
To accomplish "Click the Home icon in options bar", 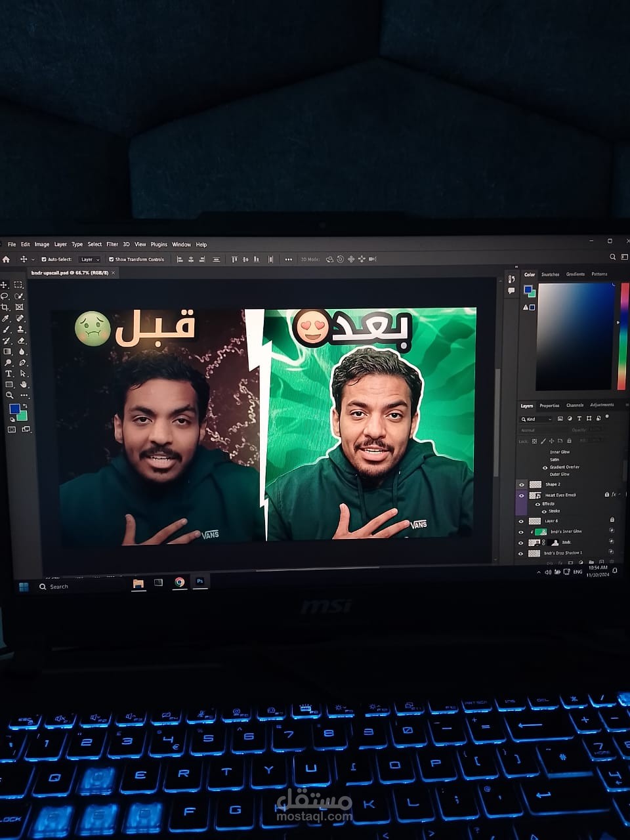I will 6,259.
